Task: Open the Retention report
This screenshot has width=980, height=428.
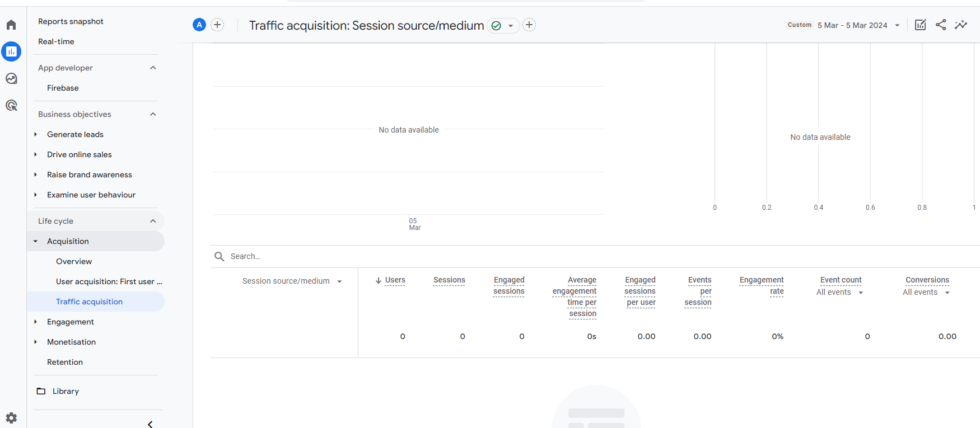Action: tap(65, 362)
